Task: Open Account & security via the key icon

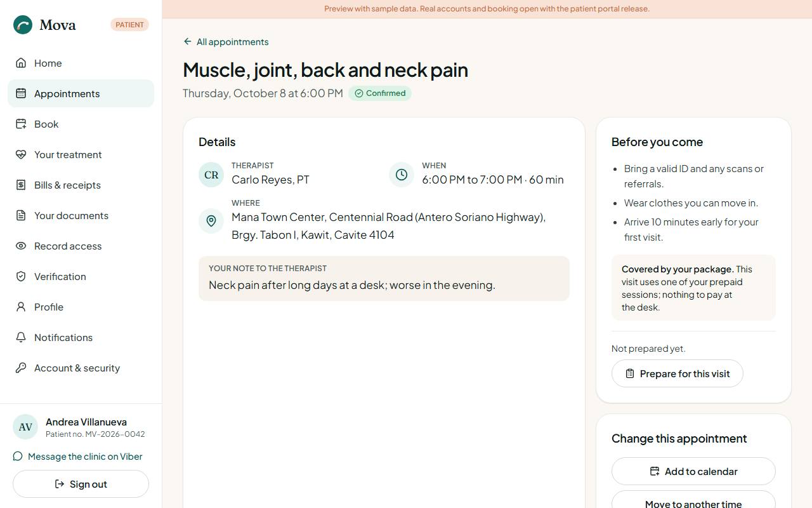Action: pyautogui.click(x=21, y=368)
